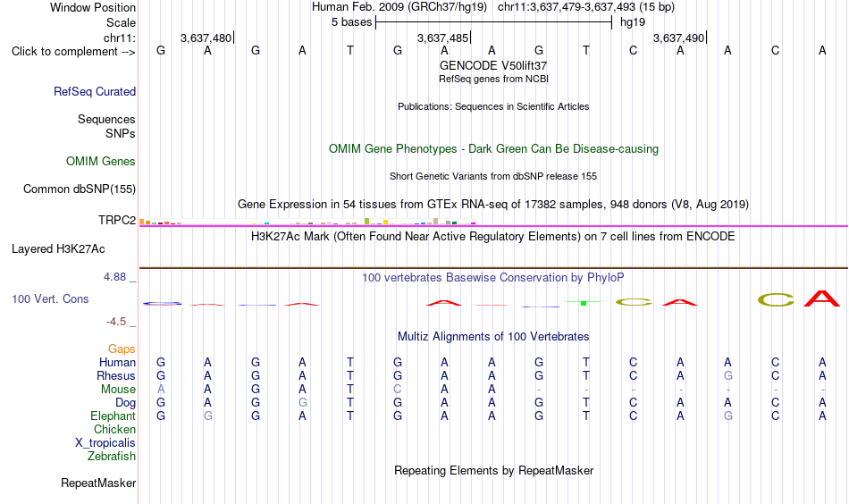Click the Scale label

pos(122,22)
